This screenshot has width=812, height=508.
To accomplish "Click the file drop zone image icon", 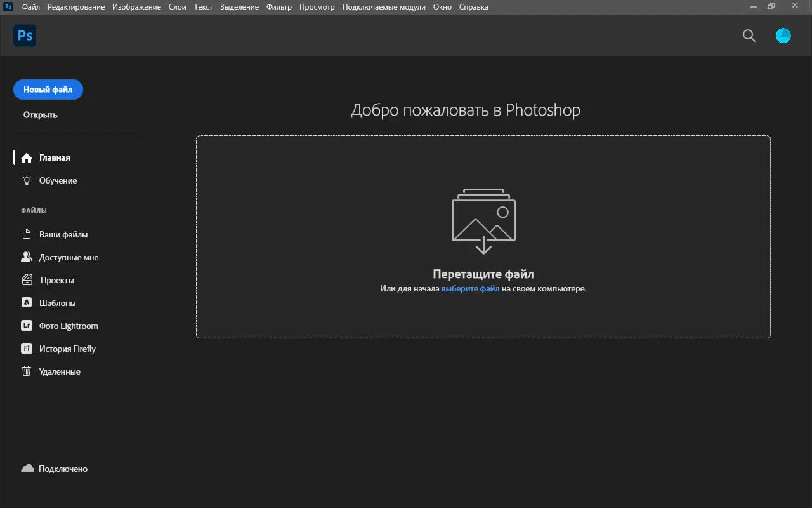I will click(x=483, y=220).
